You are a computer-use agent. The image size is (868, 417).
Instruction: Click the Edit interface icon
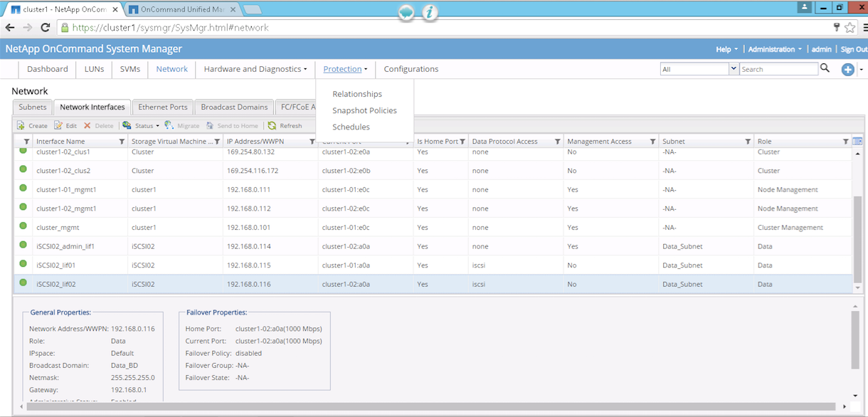pos(59,125)
